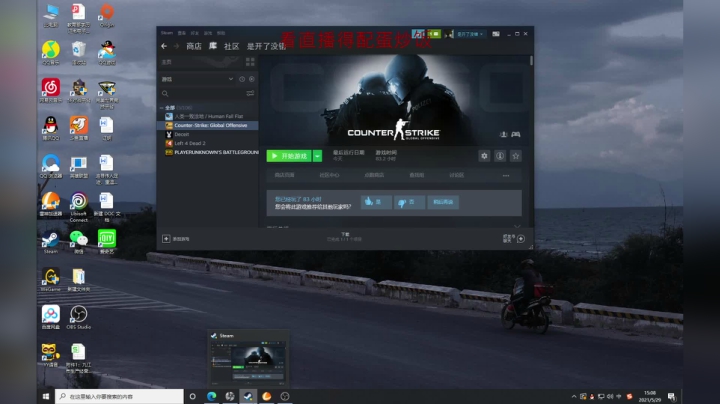Select PLAYERUNKNOWN'S BATTLEGROUNDS in the list
The height and width of the screenshot is (404, 720).
[x=211, y=152]
